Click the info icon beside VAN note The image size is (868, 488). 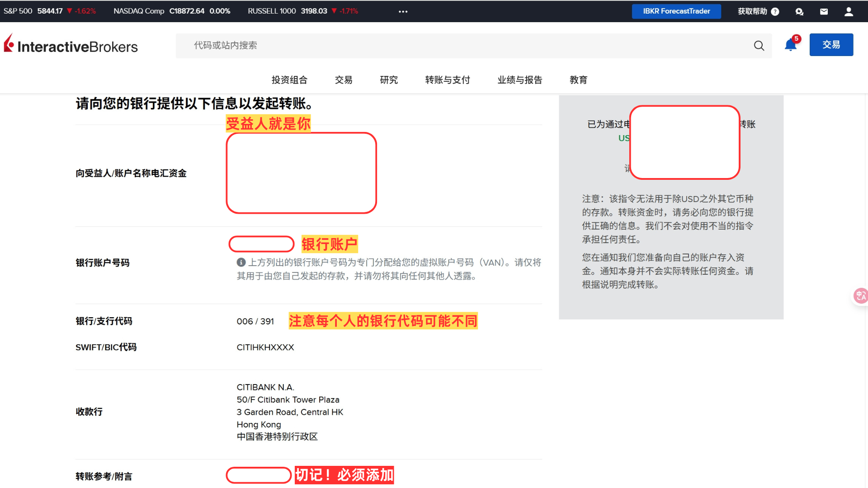click(x=241, y=263)
